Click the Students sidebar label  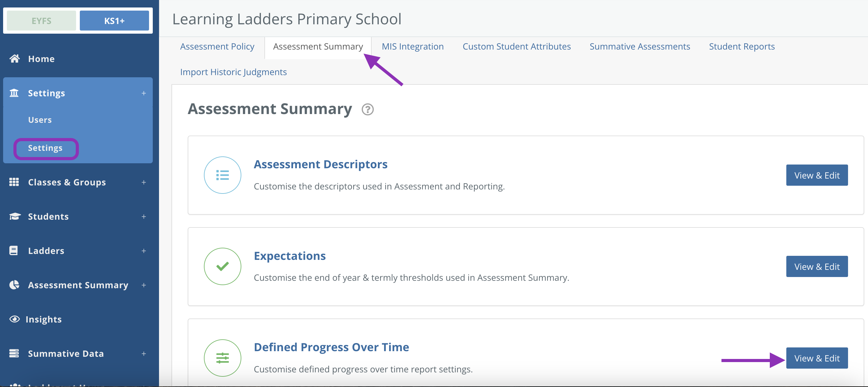[x=48, y=216]
